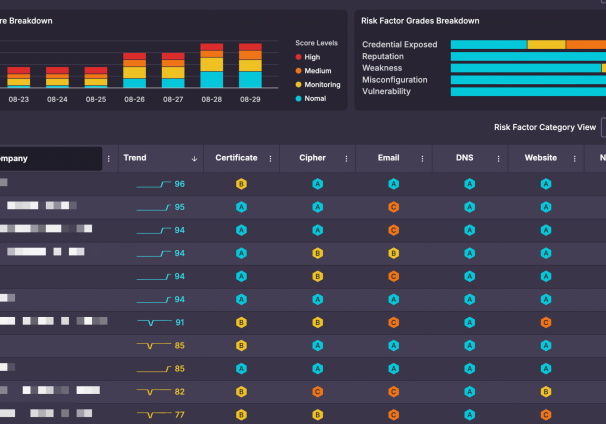Toggle the Nomal score level legend item
The image size is (606, 424).
coord(311,99)
